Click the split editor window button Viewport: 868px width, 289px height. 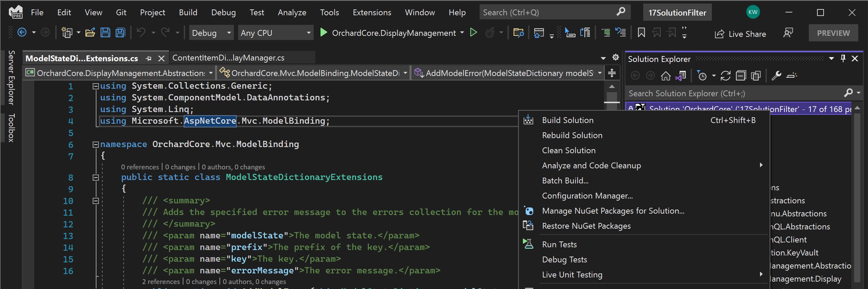(612, 73)
